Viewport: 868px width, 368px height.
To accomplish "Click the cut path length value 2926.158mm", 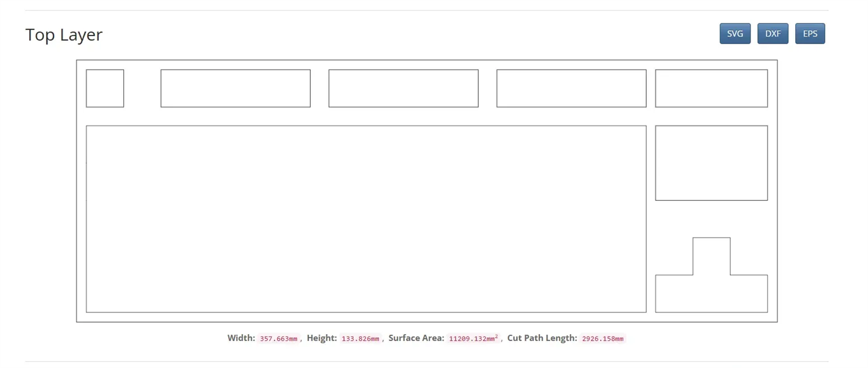I will [x=603, y=339].
